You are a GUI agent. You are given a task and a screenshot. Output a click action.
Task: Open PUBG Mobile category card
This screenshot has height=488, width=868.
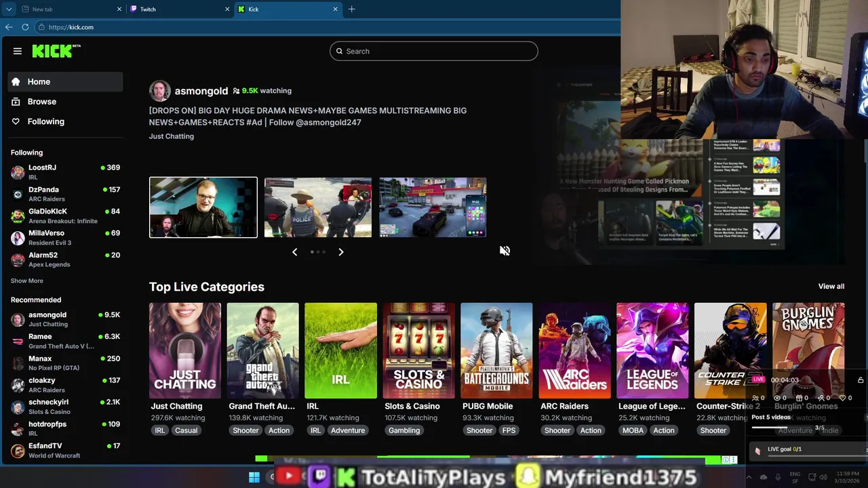[496, 350]
